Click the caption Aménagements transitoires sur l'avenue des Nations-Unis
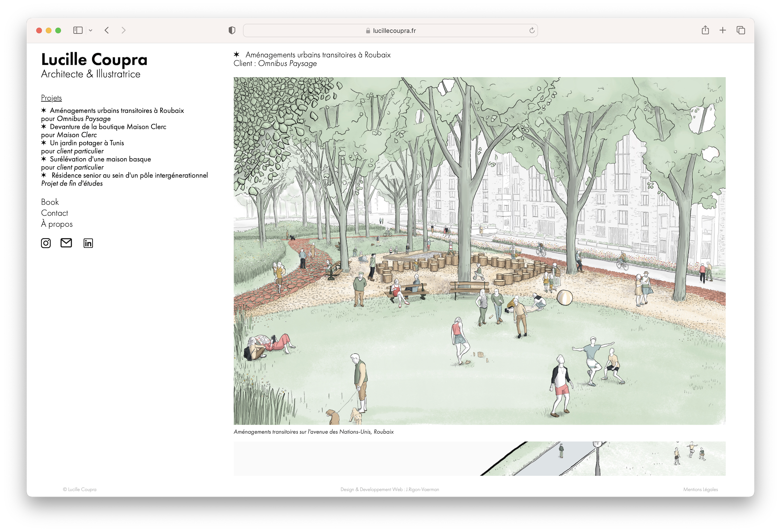Image resolution: width=781 pixels, height=532 pixels. click(313, 432)
